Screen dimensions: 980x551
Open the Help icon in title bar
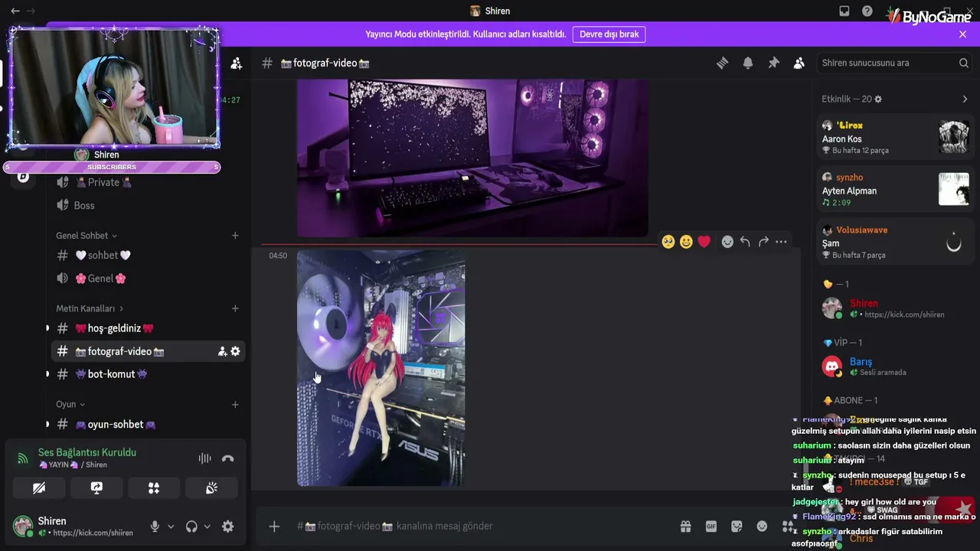coord(867,11)
